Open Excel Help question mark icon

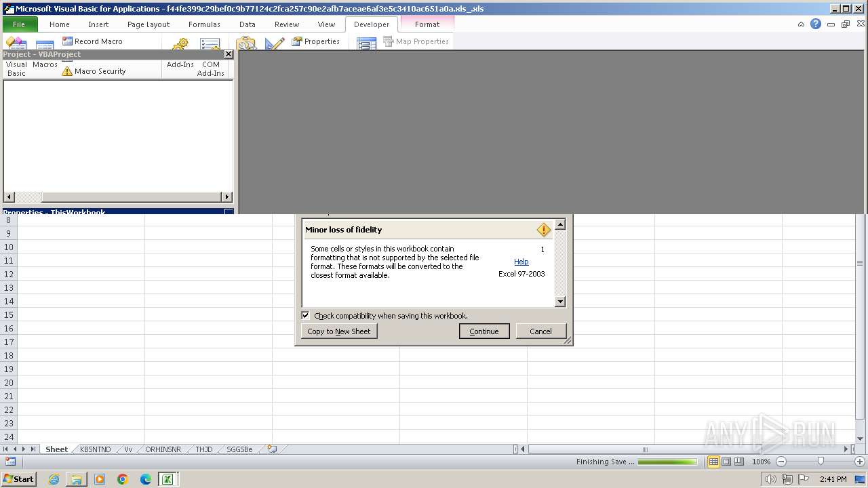tap(816, 24)
